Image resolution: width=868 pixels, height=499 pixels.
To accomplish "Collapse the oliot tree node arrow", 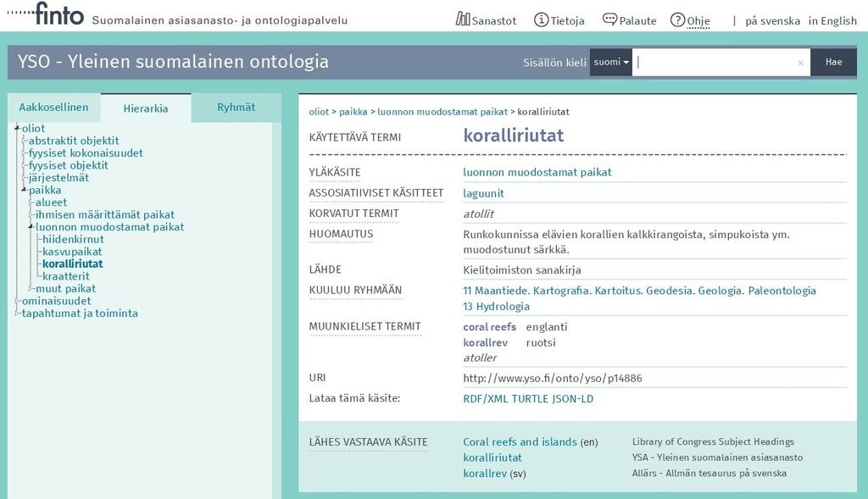I will point(17,128).
